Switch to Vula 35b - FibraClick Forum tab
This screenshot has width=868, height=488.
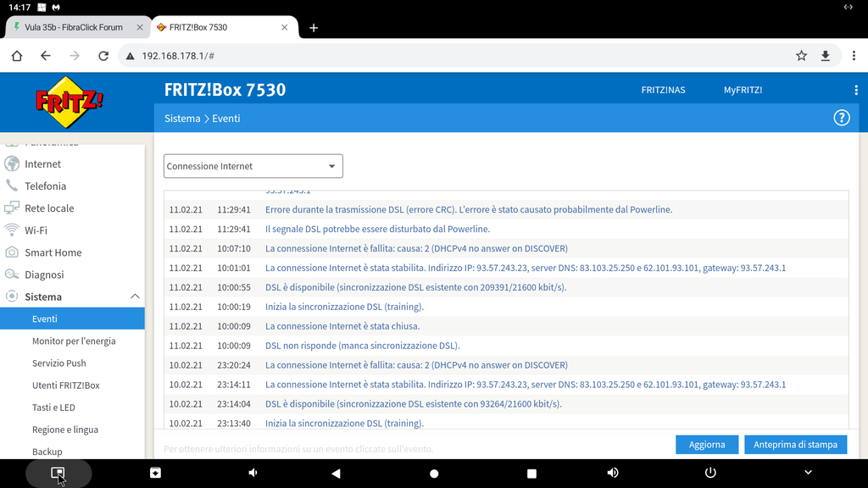[x=74, y=27]
